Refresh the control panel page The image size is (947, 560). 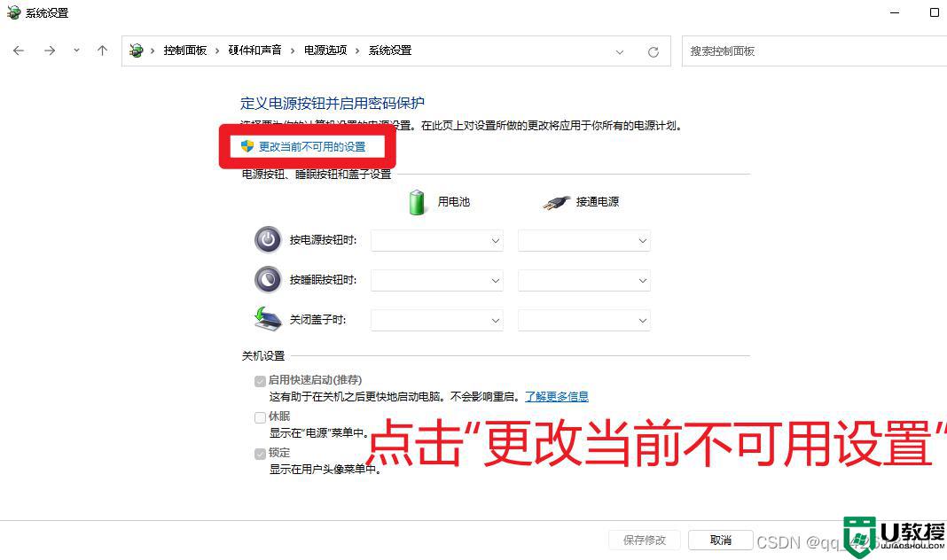point(653,52)
